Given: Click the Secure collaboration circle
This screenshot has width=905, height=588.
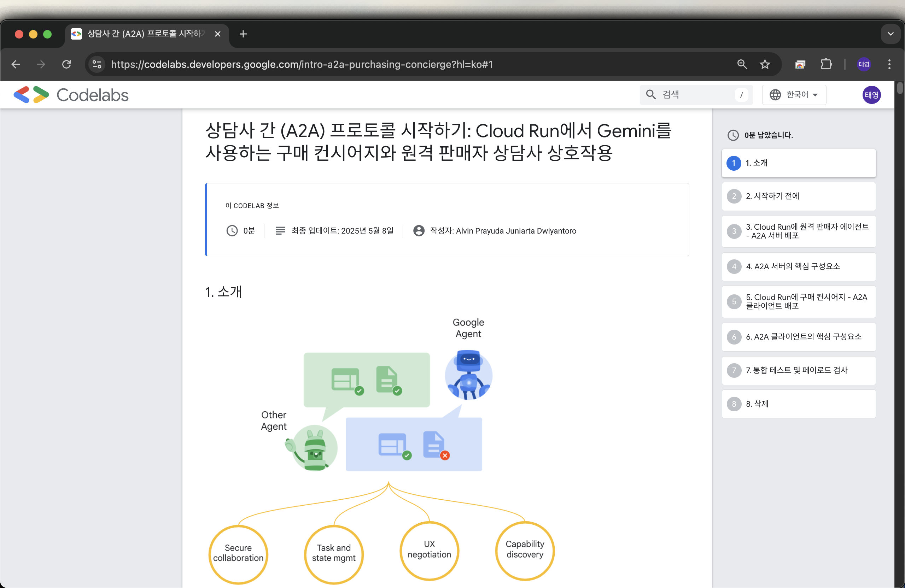Looking at the screenshot, I should (238, 554).
